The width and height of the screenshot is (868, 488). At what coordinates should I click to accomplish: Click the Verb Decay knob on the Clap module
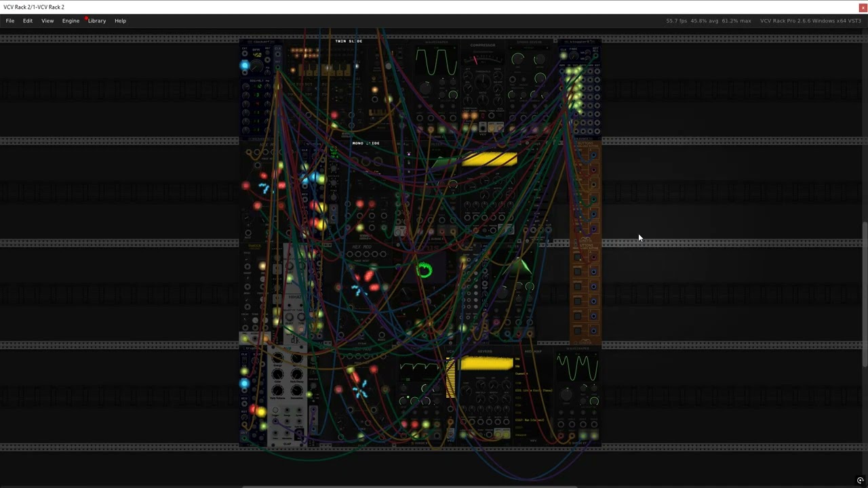coord(297,374)
